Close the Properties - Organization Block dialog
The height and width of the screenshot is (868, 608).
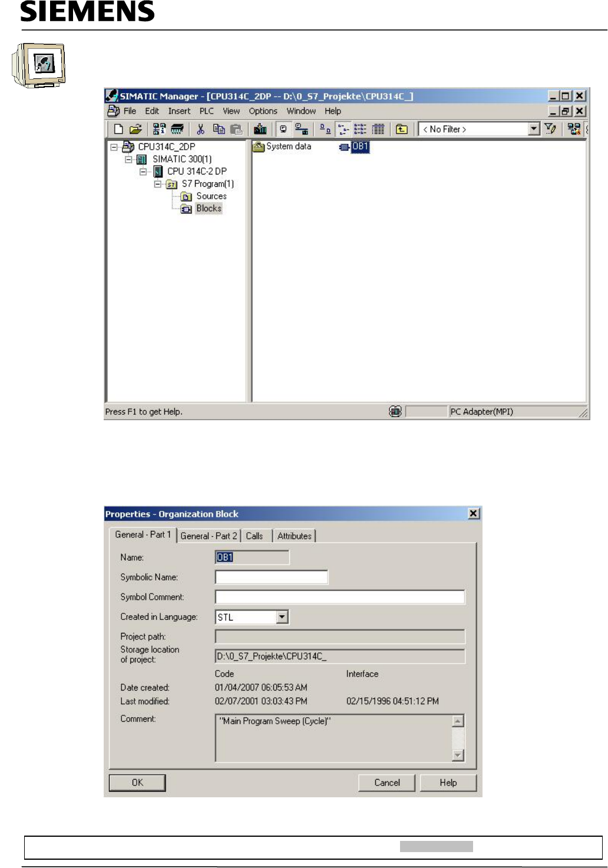[474, 513]
